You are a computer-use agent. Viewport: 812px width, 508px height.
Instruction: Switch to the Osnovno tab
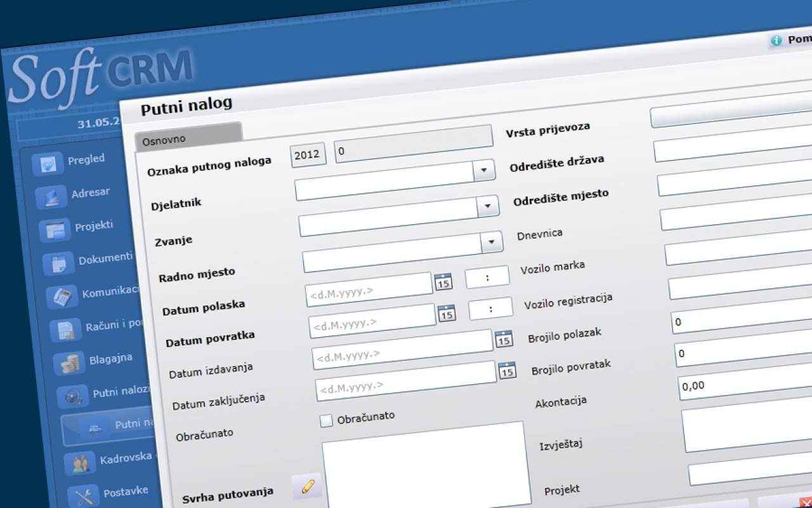188,137
